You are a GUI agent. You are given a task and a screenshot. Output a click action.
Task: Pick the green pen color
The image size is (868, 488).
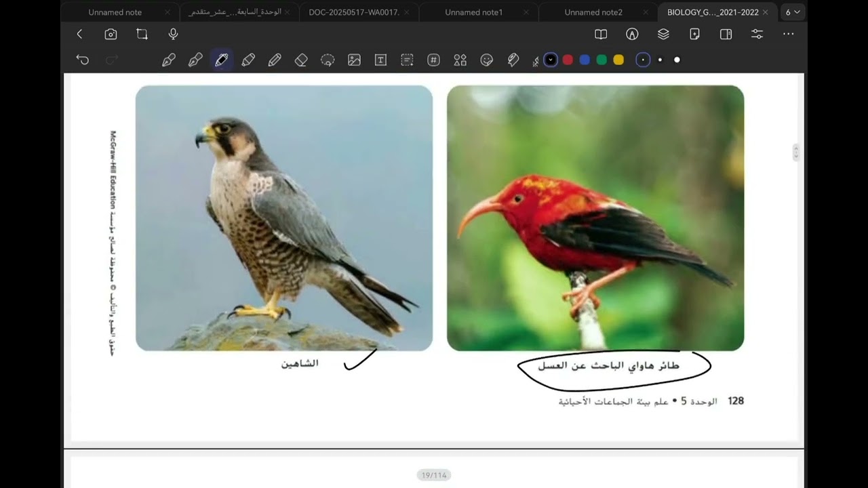(x=601, y=60)
